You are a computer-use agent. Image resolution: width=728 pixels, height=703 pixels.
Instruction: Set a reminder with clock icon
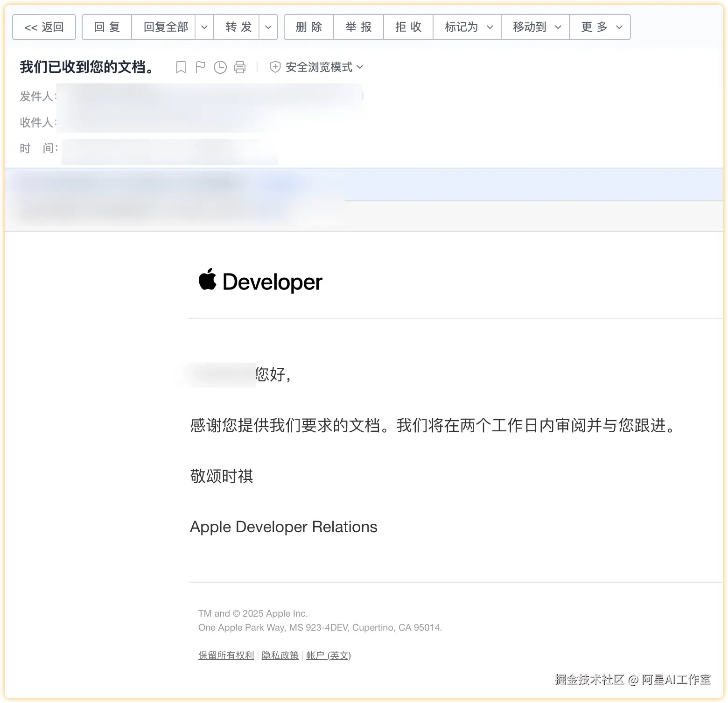coord(220,67)
